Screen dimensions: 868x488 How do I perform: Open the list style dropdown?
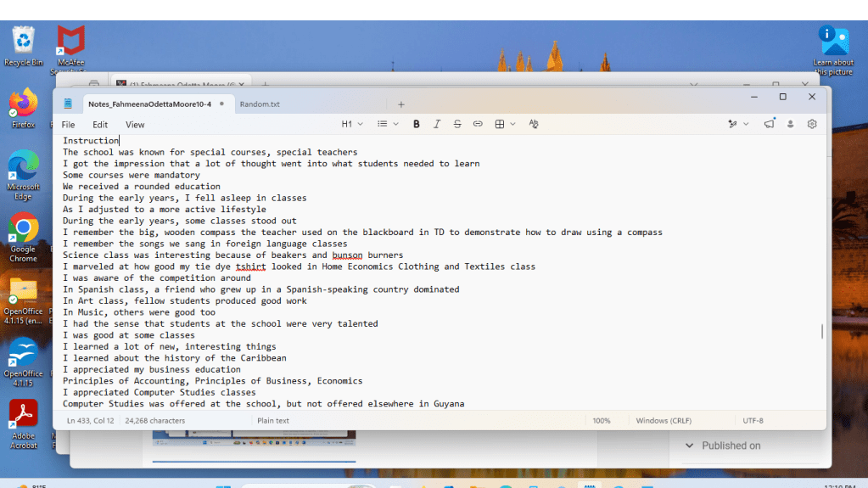tap(388, 124)
